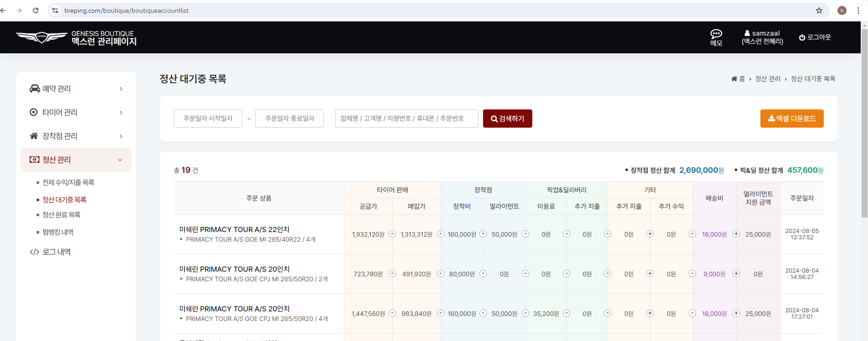
Task: Click the logout power icon
Action: pyautogui.click(x=802, y=37)
